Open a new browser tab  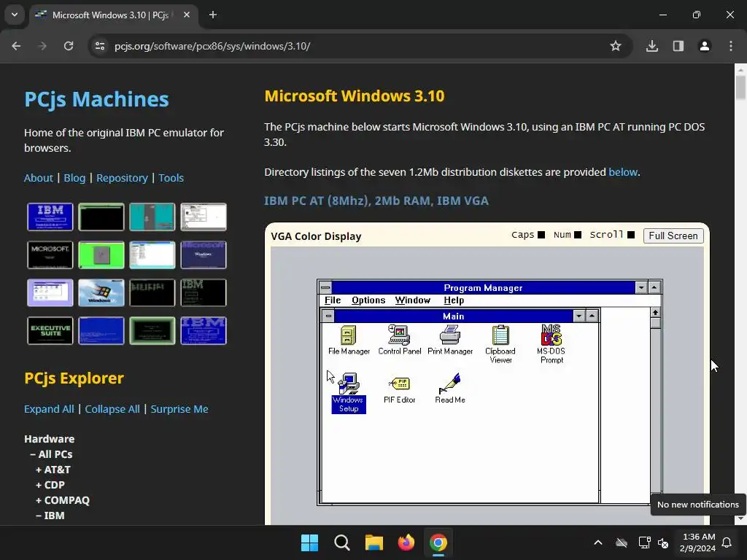click(213, 15)
